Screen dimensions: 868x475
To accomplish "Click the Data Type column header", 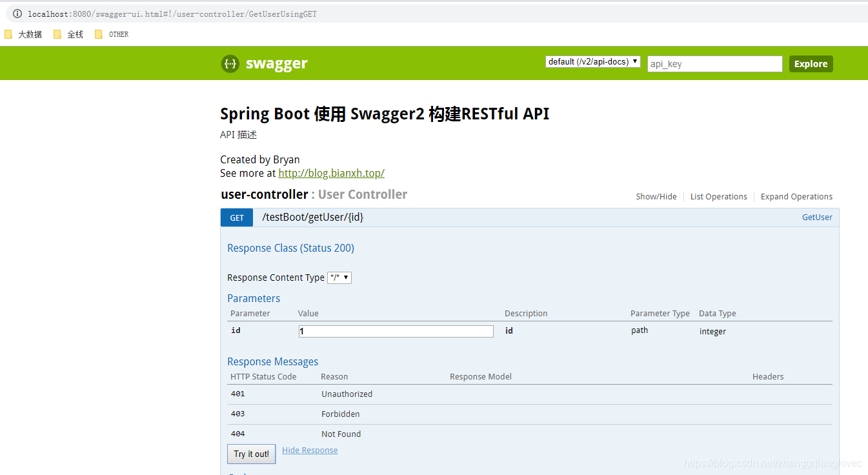I will 718,313.
